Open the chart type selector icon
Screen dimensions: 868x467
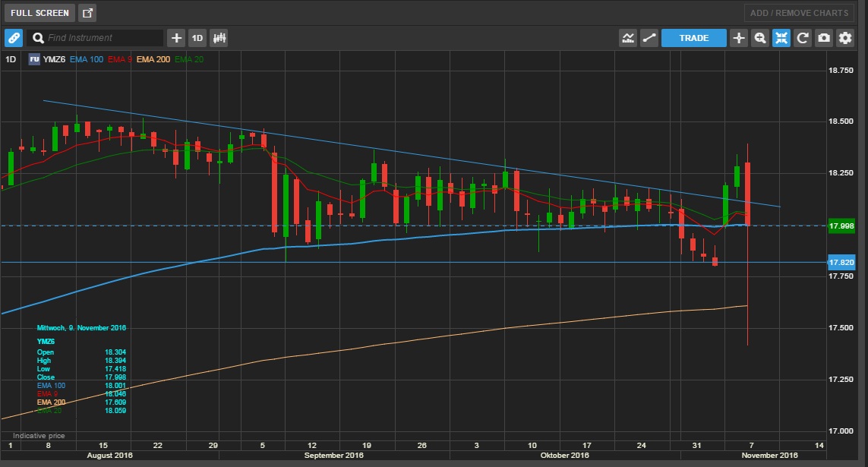(628, 37)
